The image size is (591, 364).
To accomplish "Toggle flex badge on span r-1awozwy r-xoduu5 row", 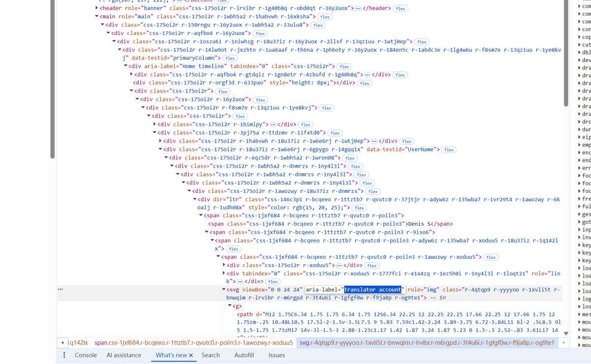I will 491,257.
